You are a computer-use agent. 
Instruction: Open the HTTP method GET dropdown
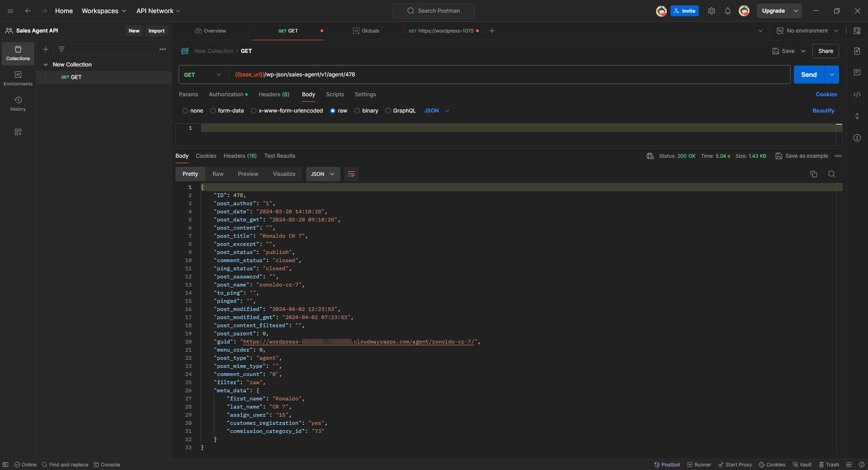click(x=203, y=75)
